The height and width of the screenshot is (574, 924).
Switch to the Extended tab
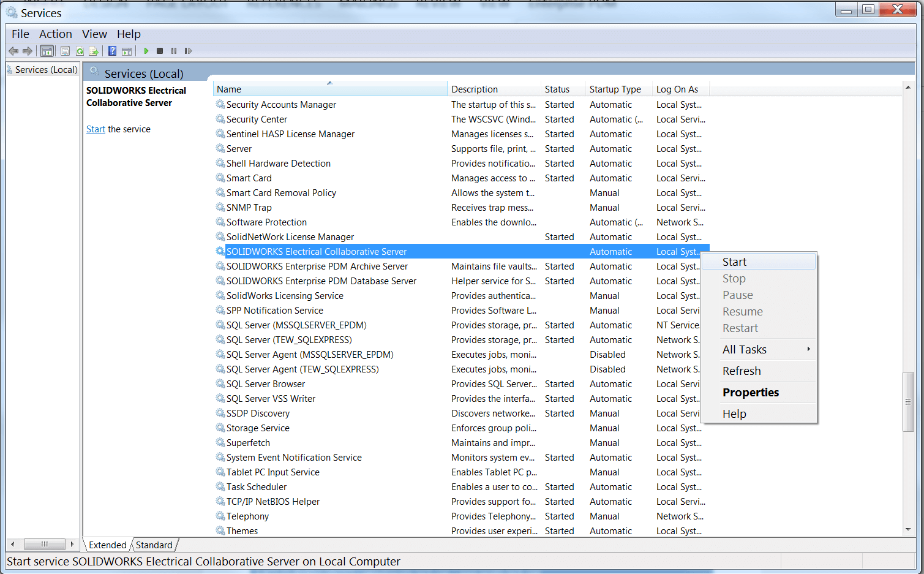click(x=107, y=545)
